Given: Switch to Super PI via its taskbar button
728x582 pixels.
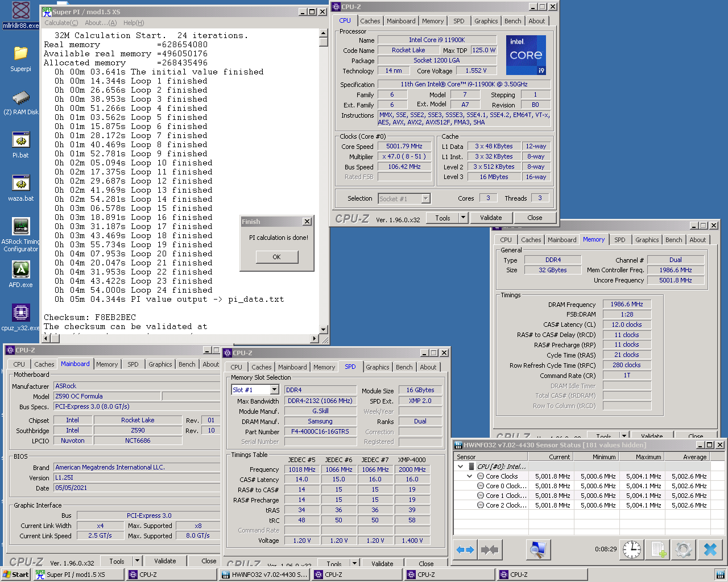Looking at the screenshot, I should point(78,575).
